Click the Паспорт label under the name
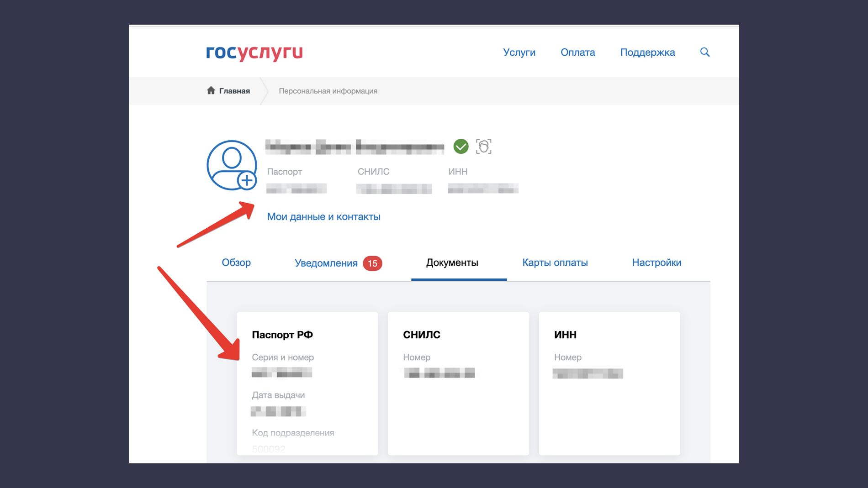 tap(284, 172)
